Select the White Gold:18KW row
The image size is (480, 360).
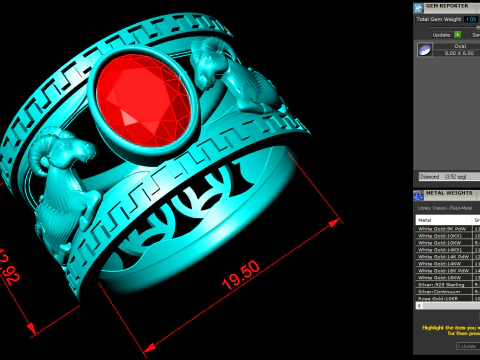444,278
